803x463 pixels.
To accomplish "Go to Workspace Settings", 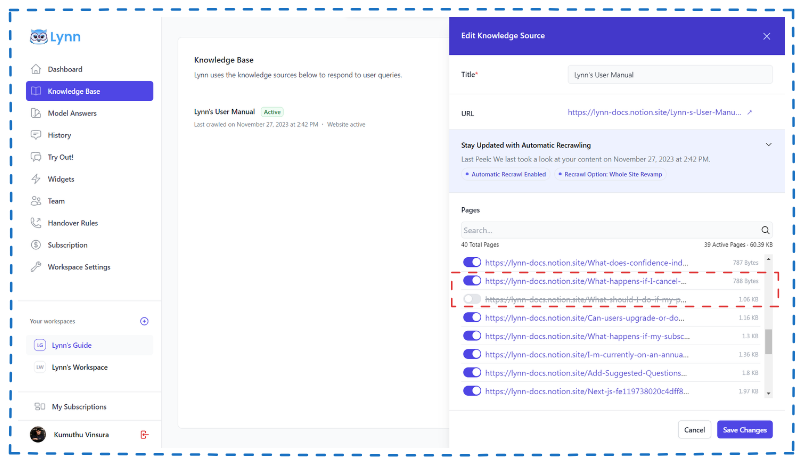I will 79,267.
